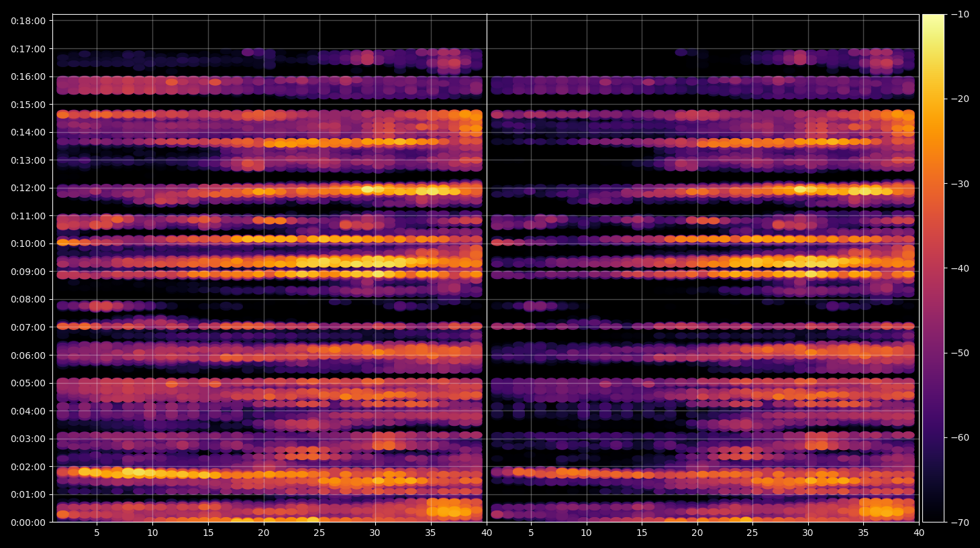980x548 pixels.
Task: Click the 0:09:00 time axis label
Action: [x=28, y=272]
